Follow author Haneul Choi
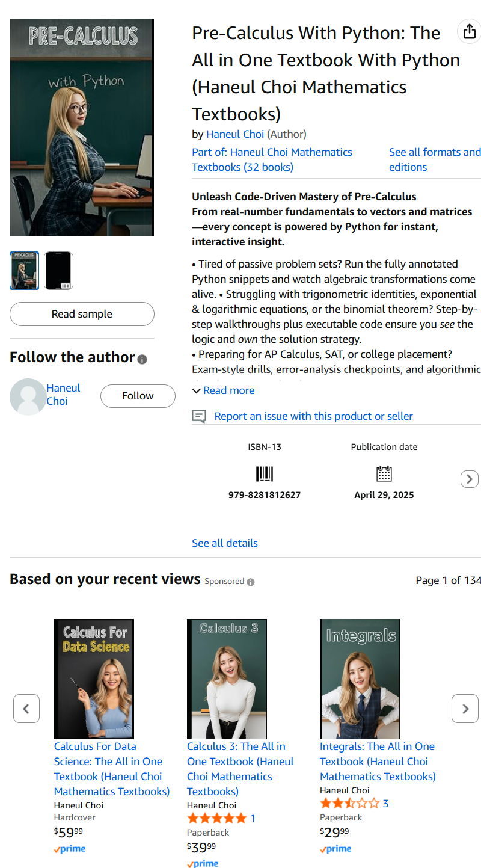Screen dimensions: 481x868 [x=138, y=396]
